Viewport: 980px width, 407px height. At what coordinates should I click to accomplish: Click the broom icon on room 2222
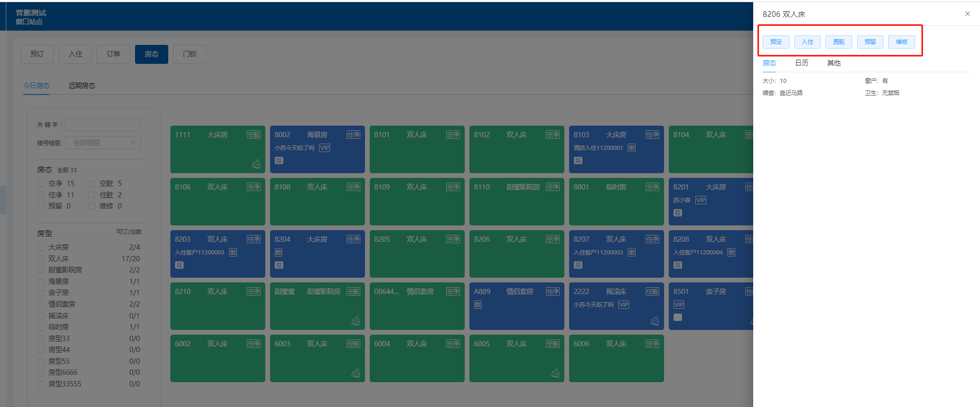pos(655,321)
